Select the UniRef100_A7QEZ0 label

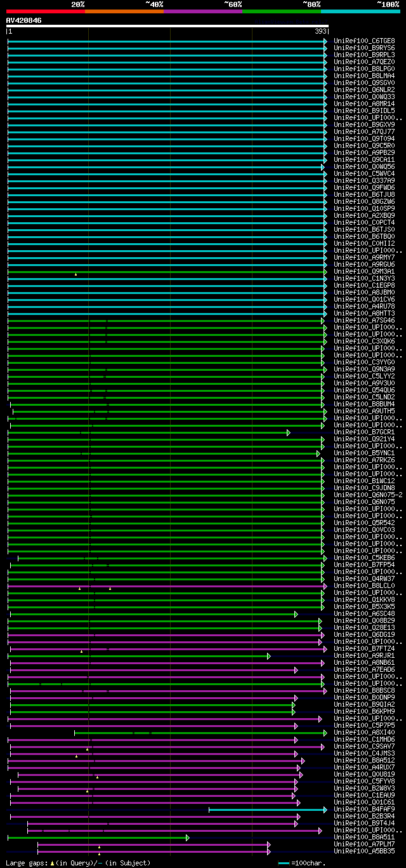point(364,62)
